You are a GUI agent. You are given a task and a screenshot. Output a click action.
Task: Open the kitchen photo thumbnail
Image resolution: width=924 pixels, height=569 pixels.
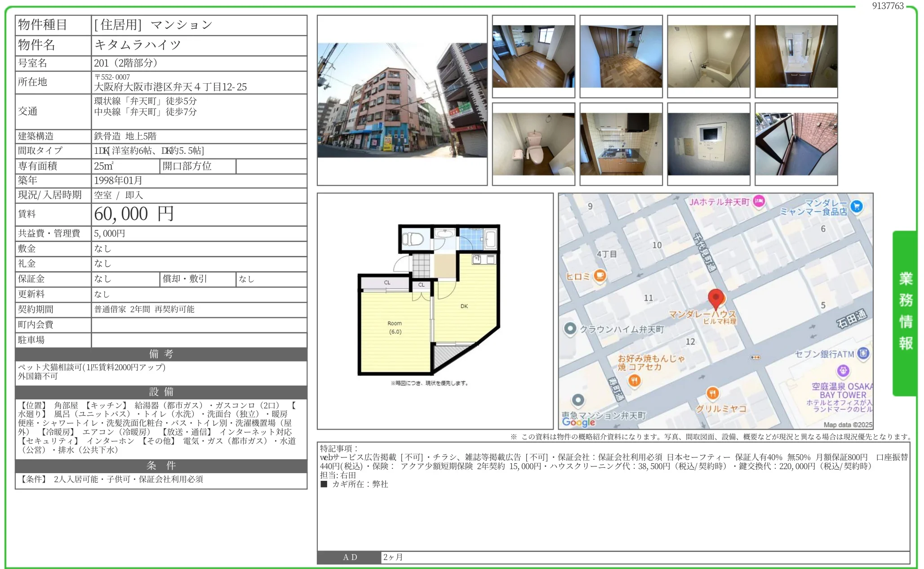(x=621, y=144)
